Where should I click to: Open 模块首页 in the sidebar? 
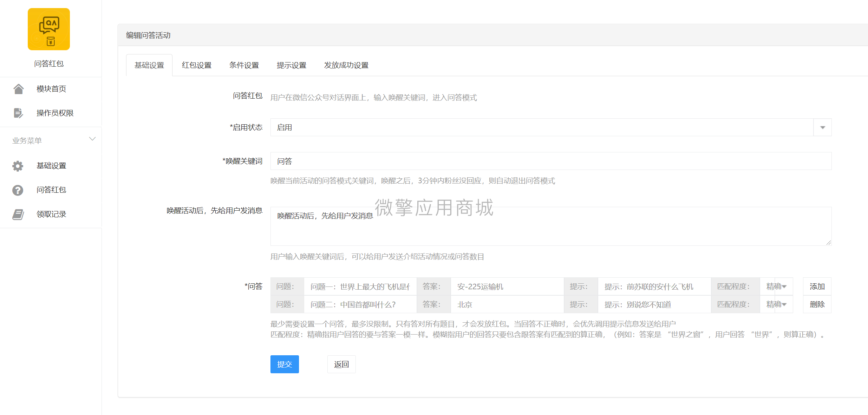click(x=51, y=89)
